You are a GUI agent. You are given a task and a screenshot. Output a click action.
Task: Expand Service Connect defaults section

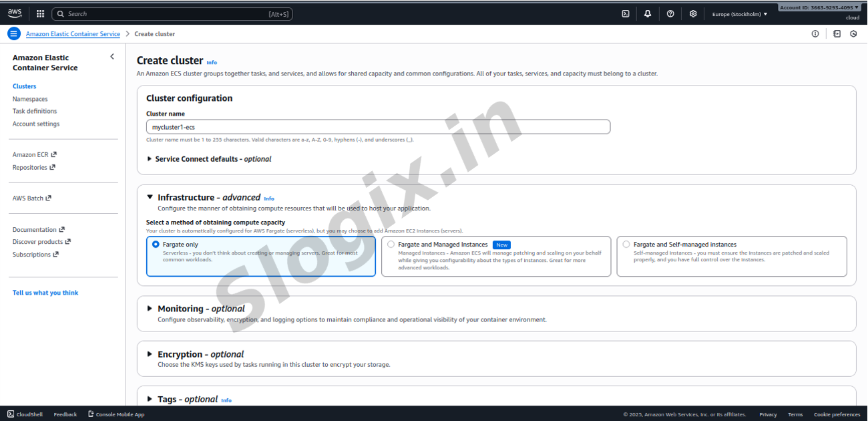point(150,159)
